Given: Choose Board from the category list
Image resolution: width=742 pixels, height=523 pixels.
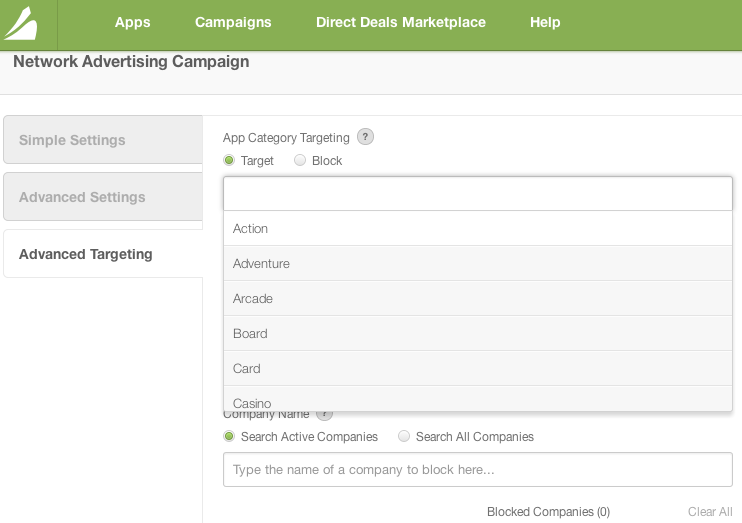Looking at the screenshot, I should click(478, 333).
